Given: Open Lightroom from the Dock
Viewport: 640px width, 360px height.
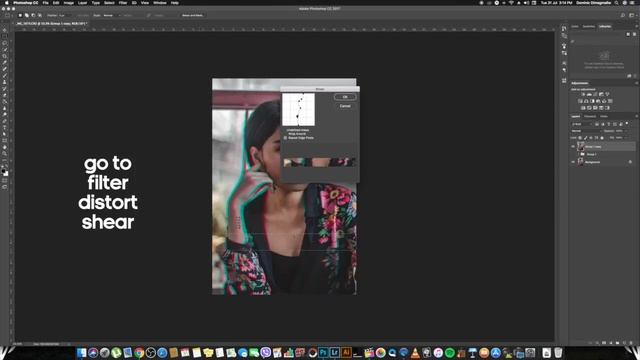Looking at the screenshot, I should [335, 352].
